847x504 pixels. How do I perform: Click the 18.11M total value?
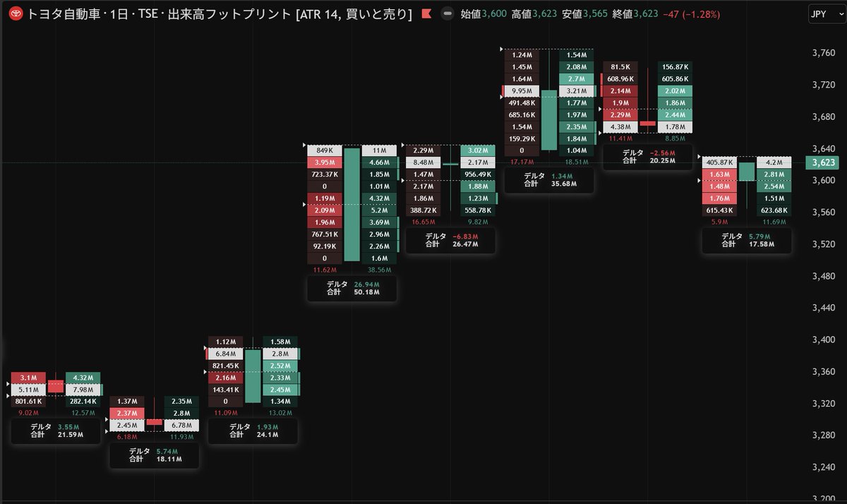point(168,459)
